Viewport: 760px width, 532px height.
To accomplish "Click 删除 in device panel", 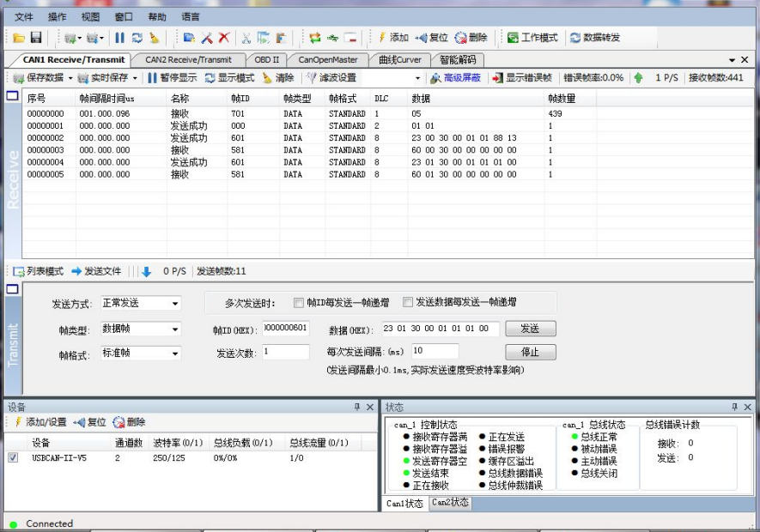I will coord(129,422).
